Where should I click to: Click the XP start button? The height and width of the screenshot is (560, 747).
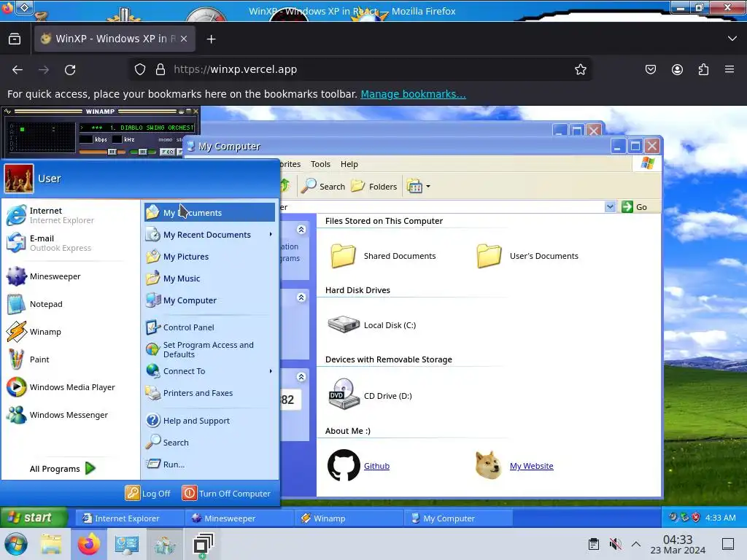[x=34, y=518]
